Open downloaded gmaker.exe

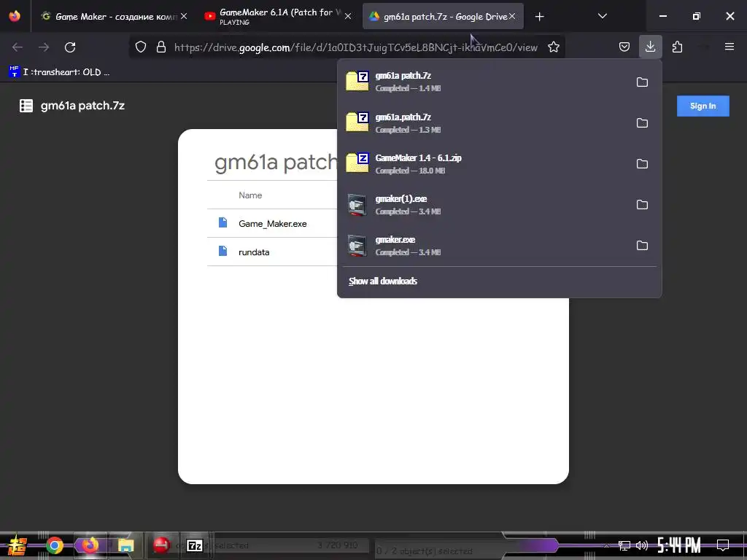coord(484,246)
